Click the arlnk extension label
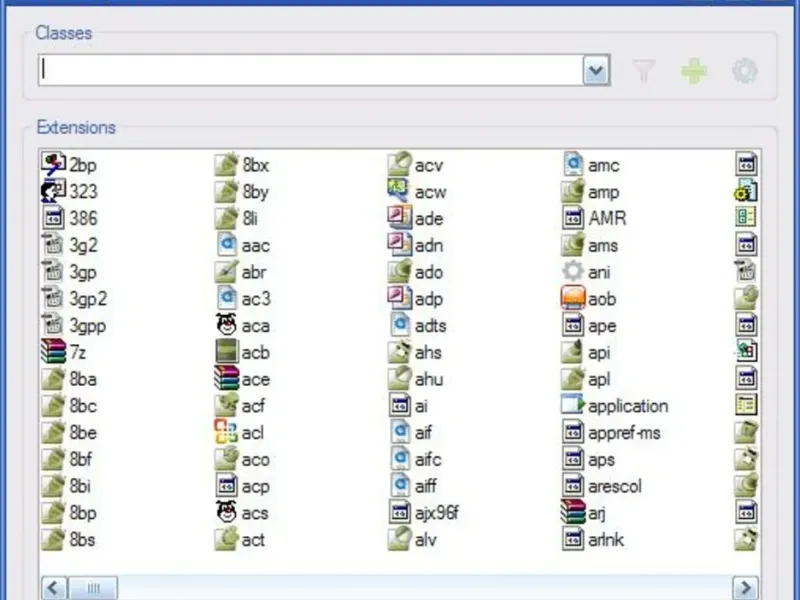 (x=606, y=540)
